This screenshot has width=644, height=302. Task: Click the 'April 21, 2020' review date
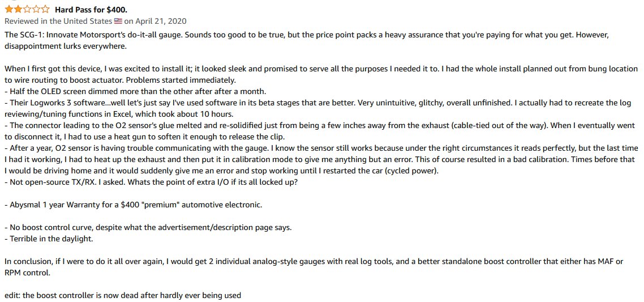160,20
